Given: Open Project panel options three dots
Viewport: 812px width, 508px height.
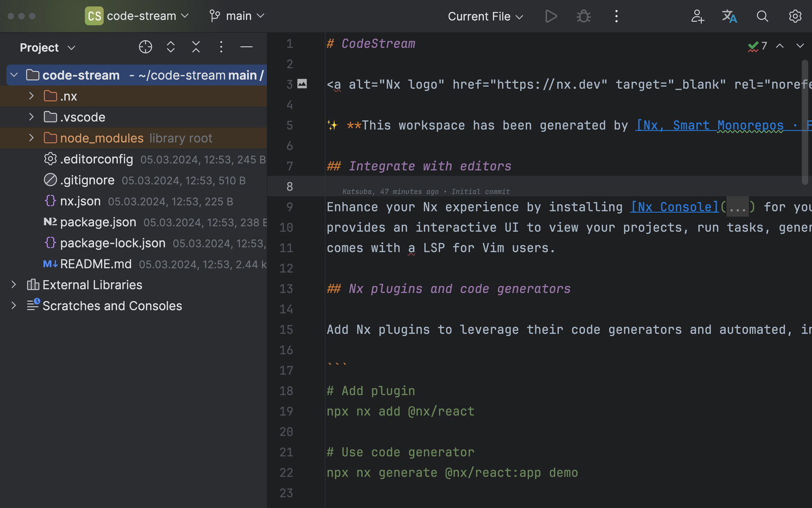Looking at the screenshot, I should click(x=221, y=47).
